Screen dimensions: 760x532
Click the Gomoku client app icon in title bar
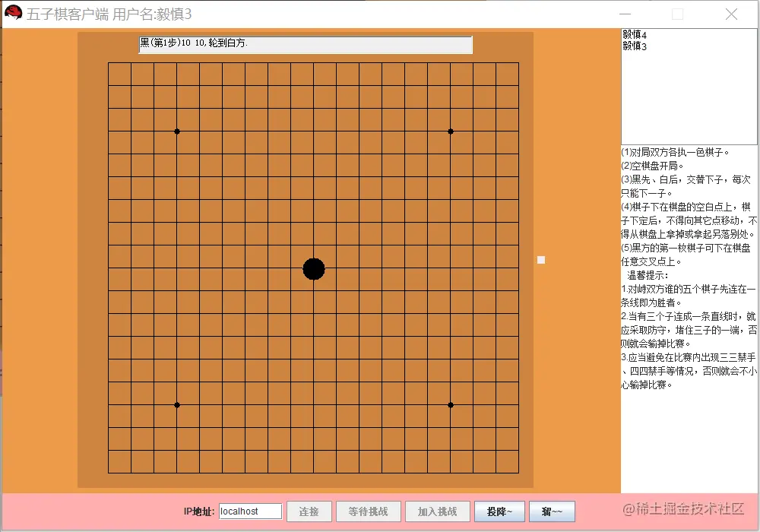[12, 13]
